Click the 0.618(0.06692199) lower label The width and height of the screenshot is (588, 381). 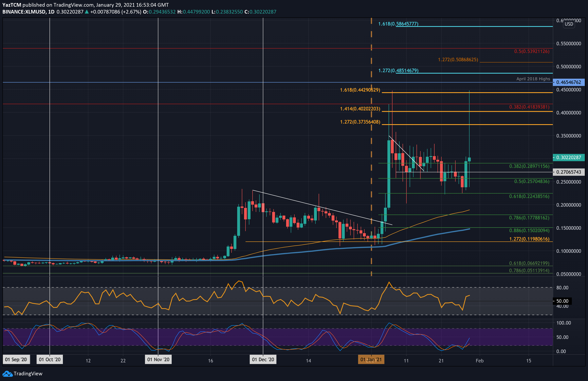click(529, 263)
